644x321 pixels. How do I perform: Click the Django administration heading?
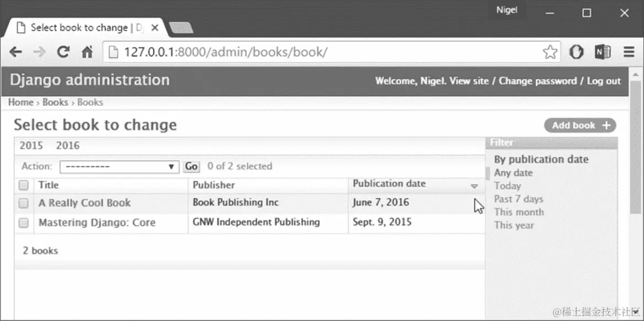pyautogui.click(x=90, y=80)
